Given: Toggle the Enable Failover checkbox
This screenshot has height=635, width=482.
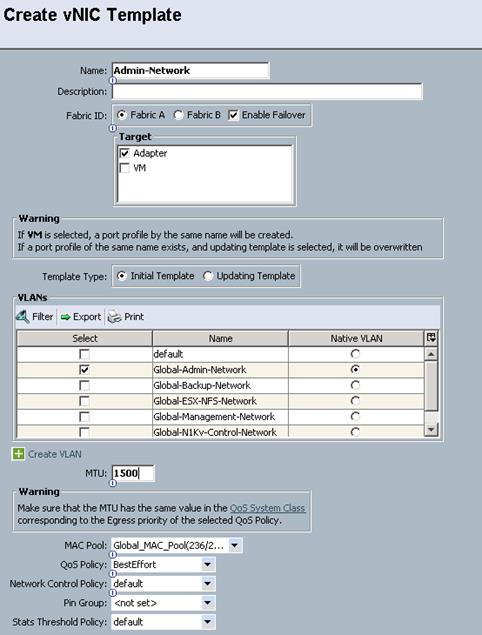Looking at the screenshot, I should (x=233, y=115).
